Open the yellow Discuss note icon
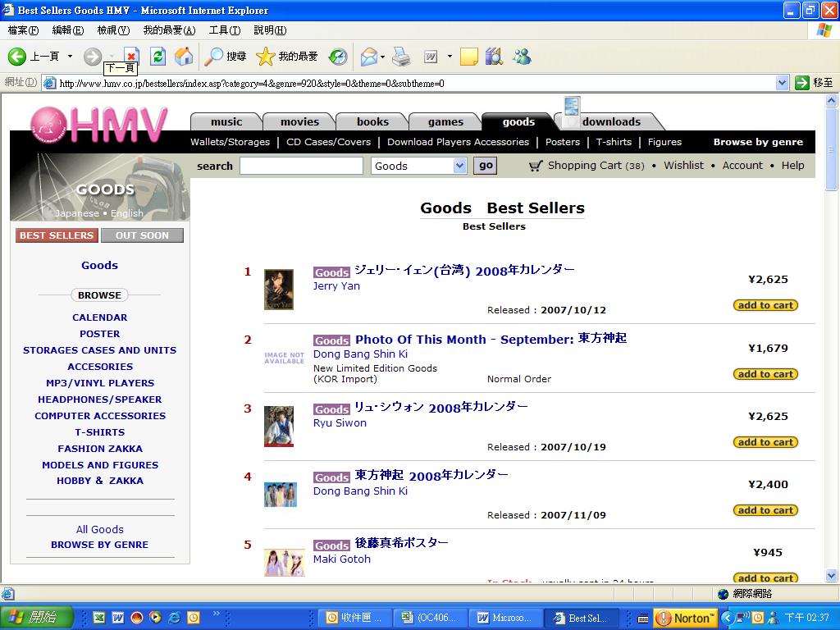Screen dimensions: 840x630 pyautogui.click(x=468, y=57)
